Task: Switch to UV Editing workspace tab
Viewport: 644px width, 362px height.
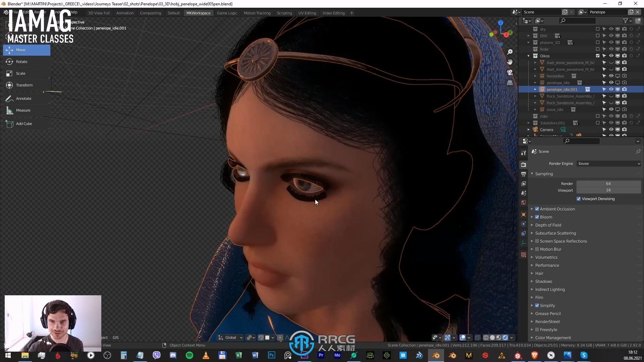Action: (x=307, y=13)
